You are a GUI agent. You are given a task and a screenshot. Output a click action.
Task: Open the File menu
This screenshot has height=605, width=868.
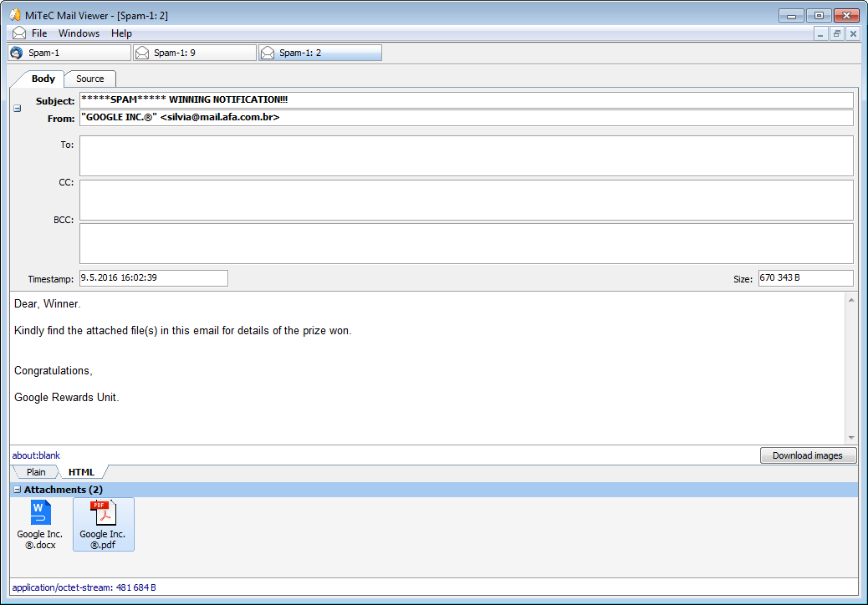(x=39, y=33)
